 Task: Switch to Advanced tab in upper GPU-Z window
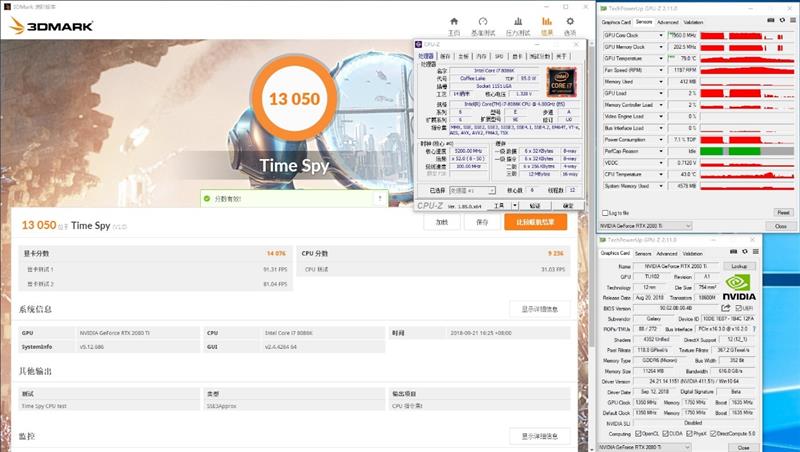click(667, 22)
